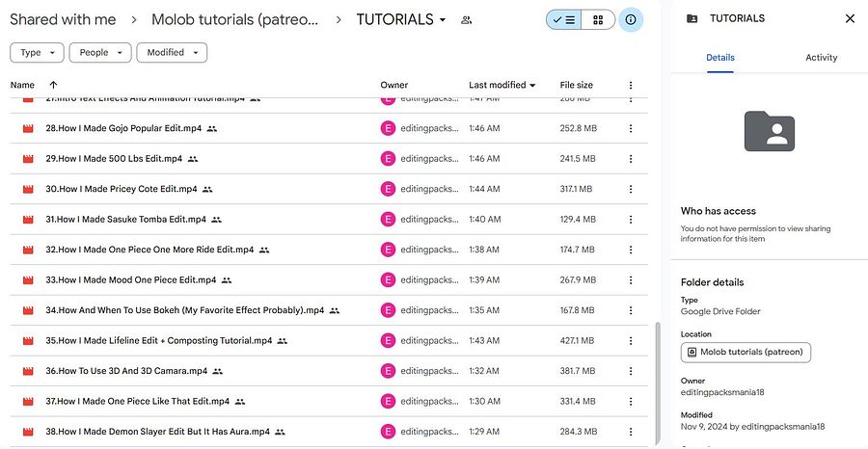
Task: Open Molob tutorials breadcrumb folder
Action: coord(234,19)
